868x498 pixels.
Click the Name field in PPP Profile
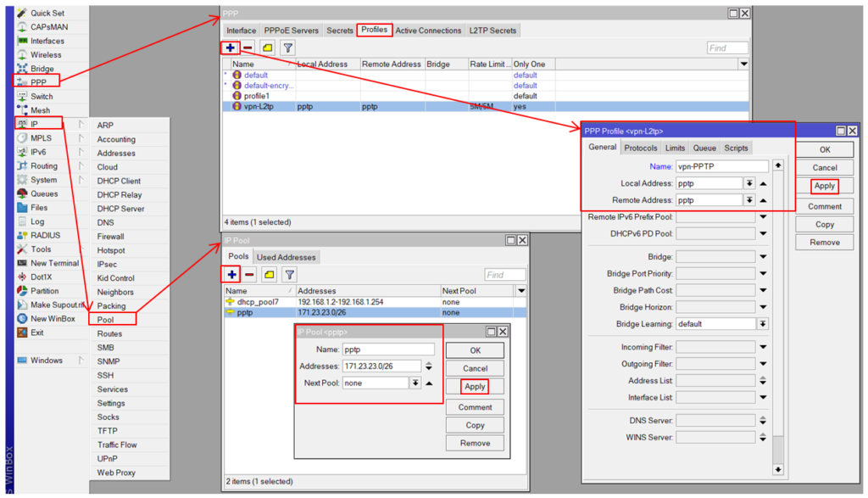721,167
